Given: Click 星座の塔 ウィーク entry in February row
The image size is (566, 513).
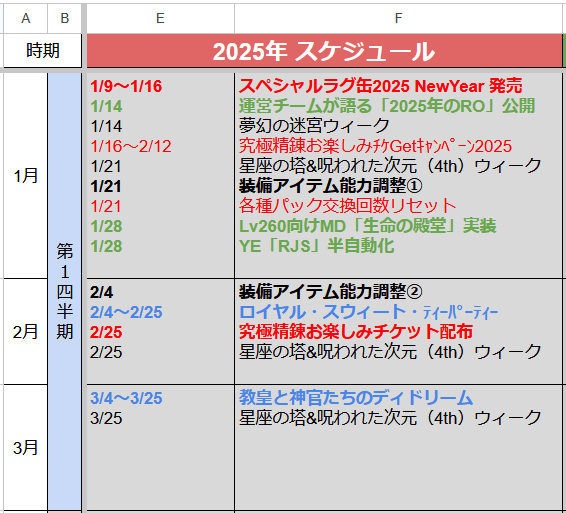Looking at the screenshot, I should 390,352.
